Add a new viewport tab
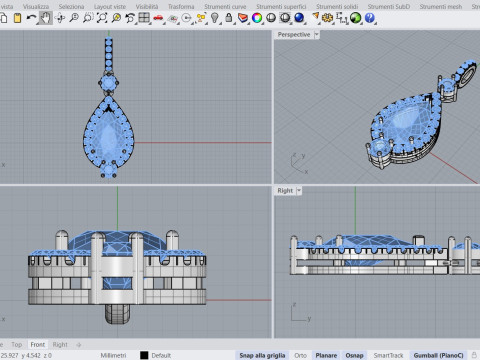The height and width of the screenshot is (360, 480). pos(79,345)
